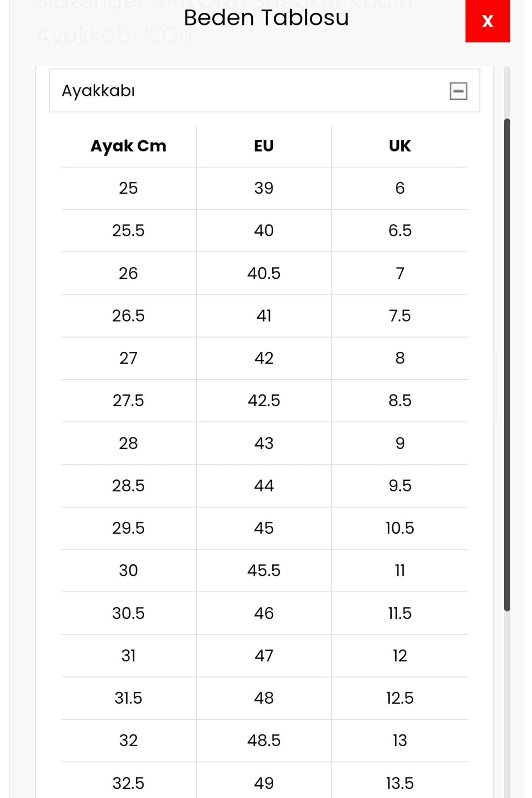532x798 pixels.
Task: Select EU size 39 cell
Action: coord(264,188)
